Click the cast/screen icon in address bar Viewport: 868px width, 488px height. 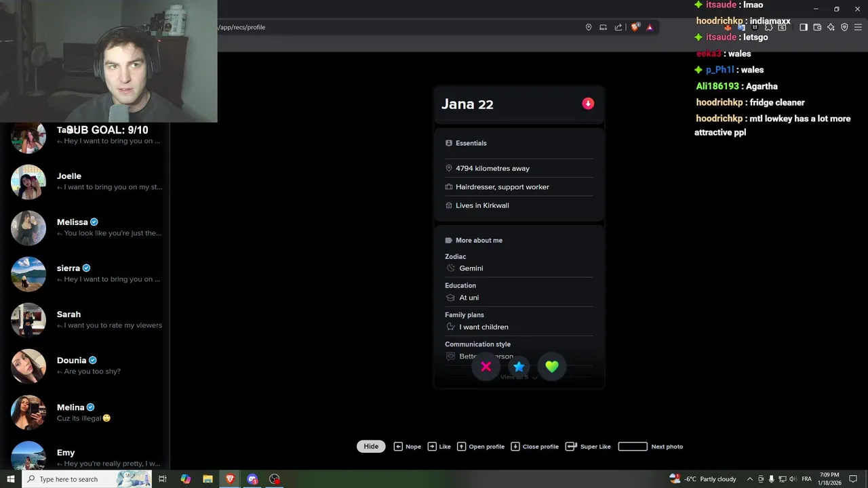[603, 27]
